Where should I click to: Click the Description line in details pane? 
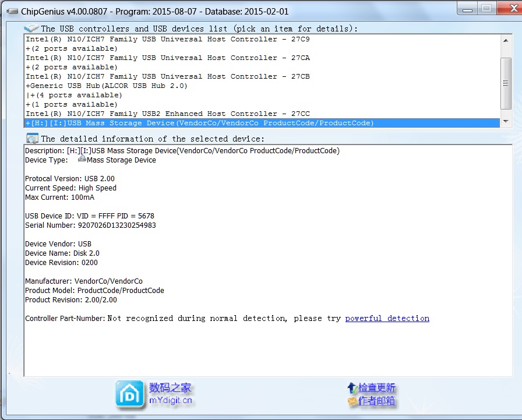coord(182,151)
